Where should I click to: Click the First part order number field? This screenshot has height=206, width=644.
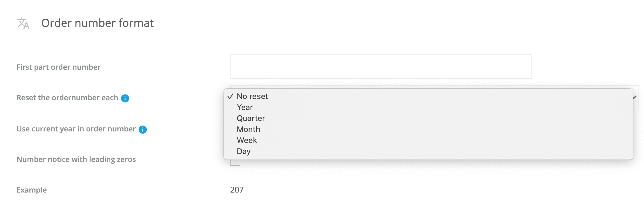[381, 67]
